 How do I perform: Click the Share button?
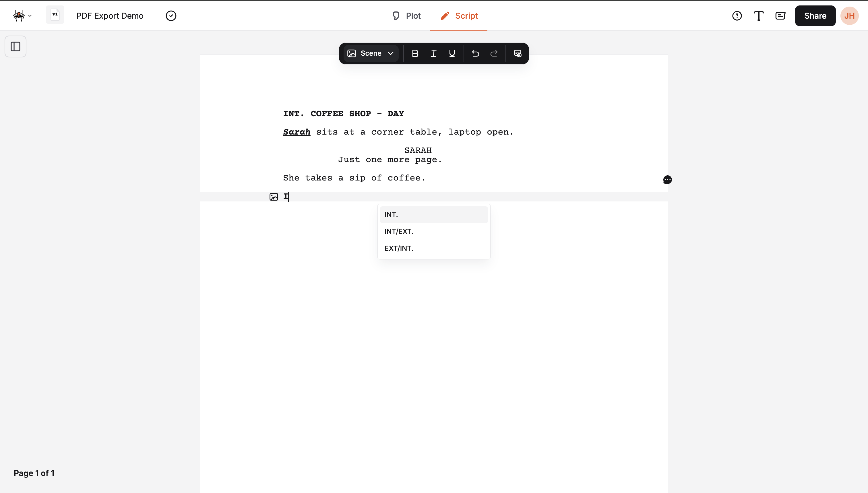815,16
